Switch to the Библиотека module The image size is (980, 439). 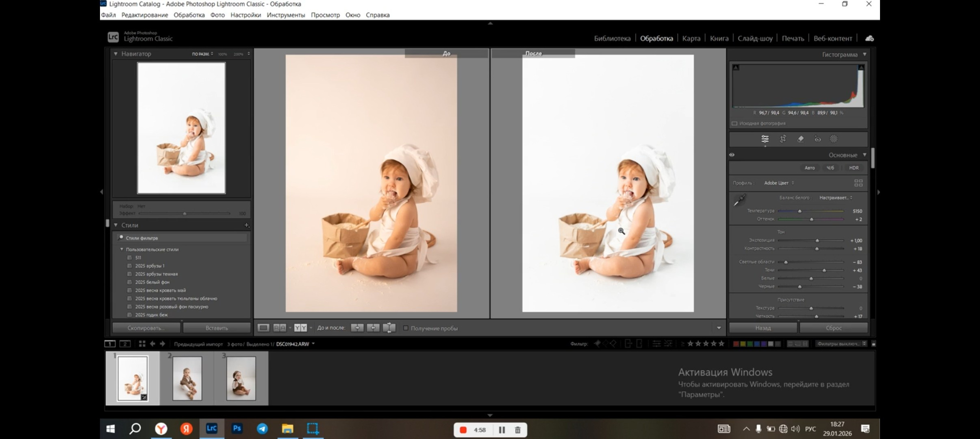[612, 38]
